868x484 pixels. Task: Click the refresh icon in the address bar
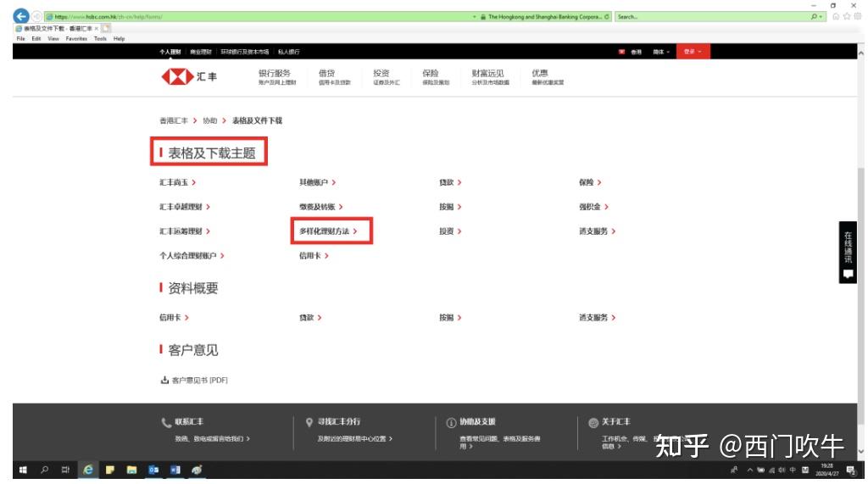pyautogui.click(x=607, y=17)
